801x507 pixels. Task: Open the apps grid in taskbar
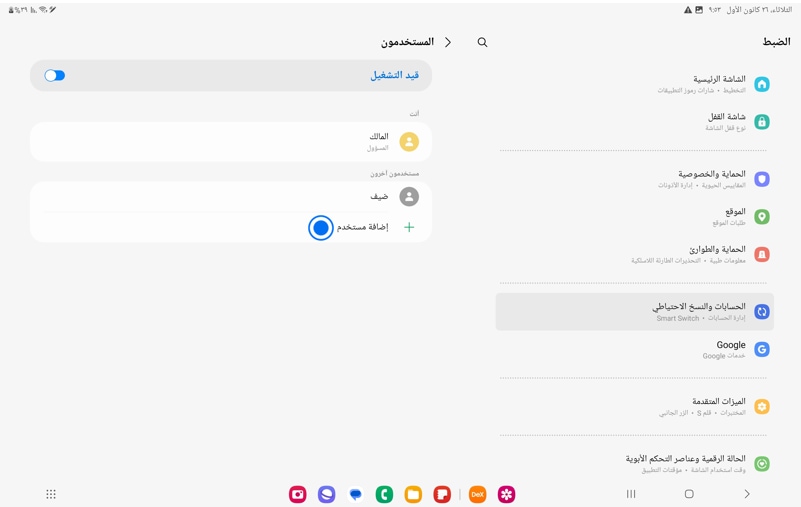[x=51, y=494]
